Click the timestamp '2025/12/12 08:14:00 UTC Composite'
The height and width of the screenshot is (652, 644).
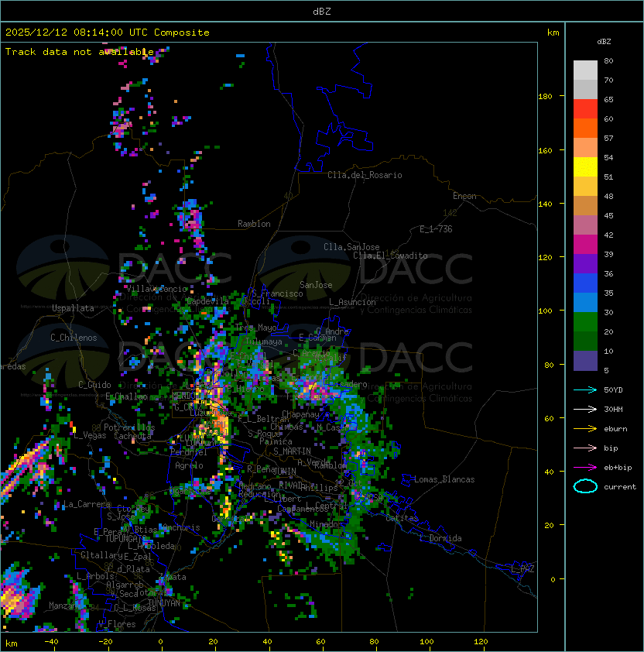click(108, 33)
